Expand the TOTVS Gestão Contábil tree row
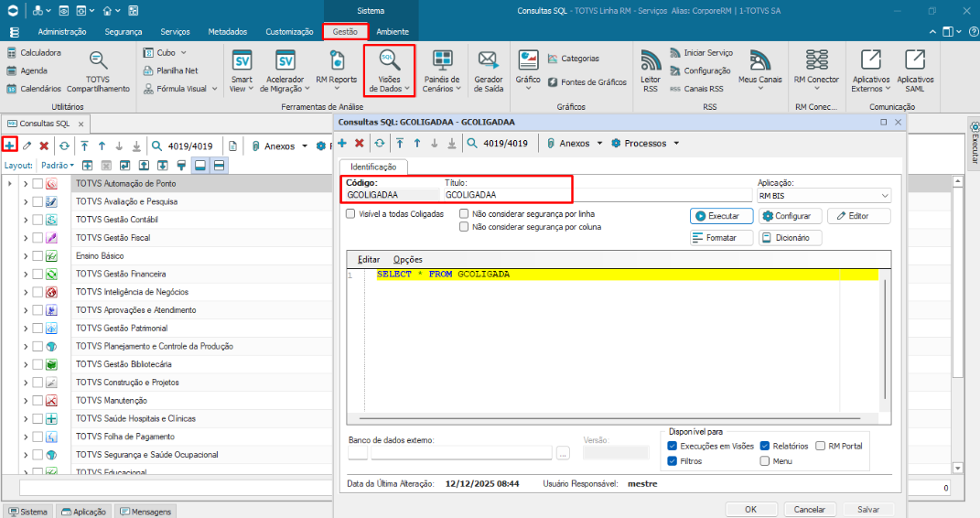This screenshot has height=518, width=980. tap(26, 220)
